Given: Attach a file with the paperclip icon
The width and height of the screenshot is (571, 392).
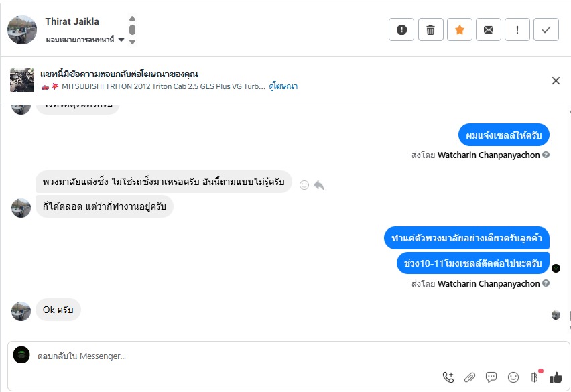Looking at the screenshot, I should pyautogui.click(x=470, y=377).
